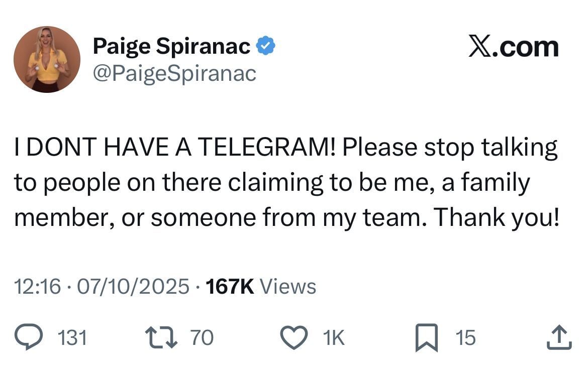Open Paige Spiranac's profile picture
This screenshot has width=588, height=370.
[47, 59]
